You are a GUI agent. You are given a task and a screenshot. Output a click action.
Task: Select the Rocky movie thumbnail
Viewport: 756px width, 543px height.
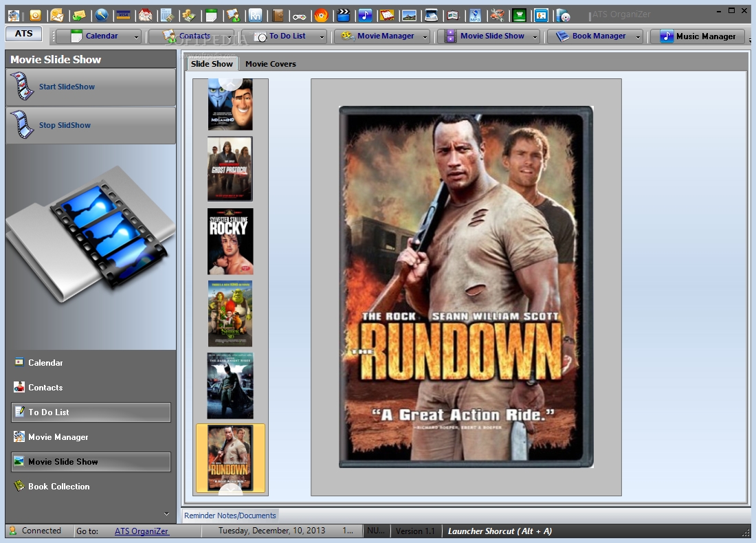(230, 241)
